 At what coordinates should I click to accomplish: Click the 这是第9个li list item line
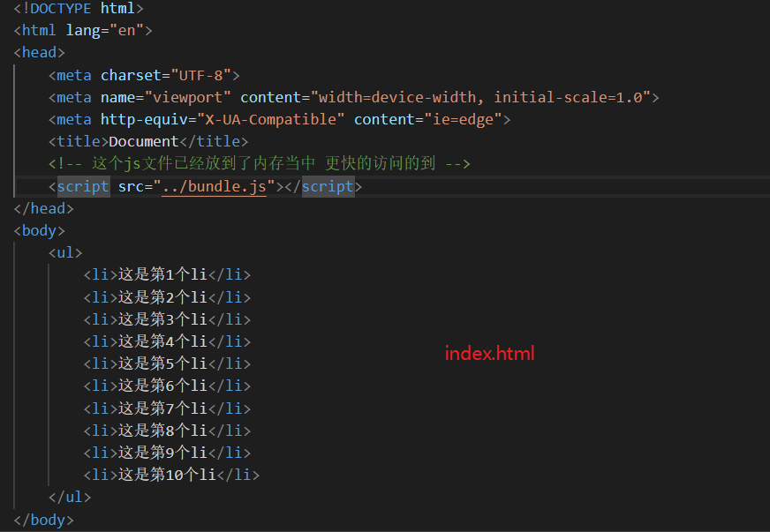(167, 453)
